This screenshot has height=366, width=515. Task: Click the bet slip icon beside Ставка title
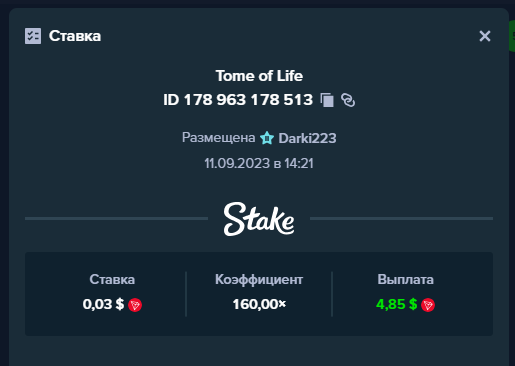[33, 36]
